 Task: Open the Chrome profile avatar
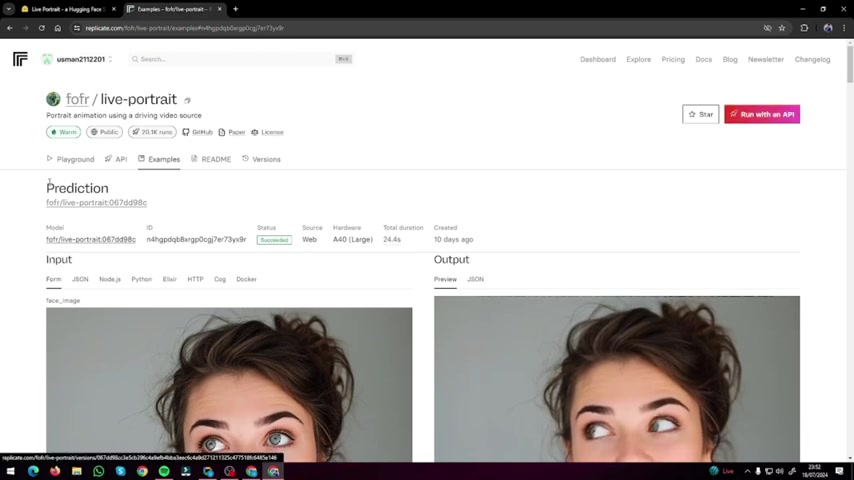pyautogui.click(x=828, y=28)
